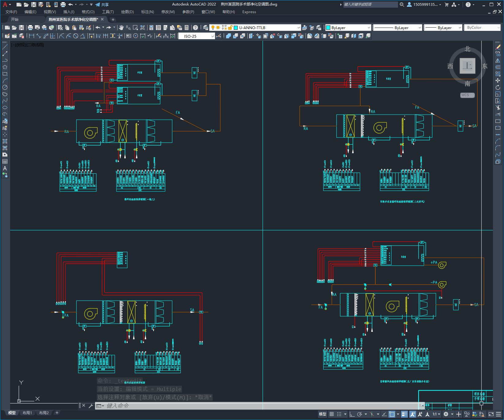Click the cyan ByLayer color swatch
504x420 pixels.
tap(328, 28)
